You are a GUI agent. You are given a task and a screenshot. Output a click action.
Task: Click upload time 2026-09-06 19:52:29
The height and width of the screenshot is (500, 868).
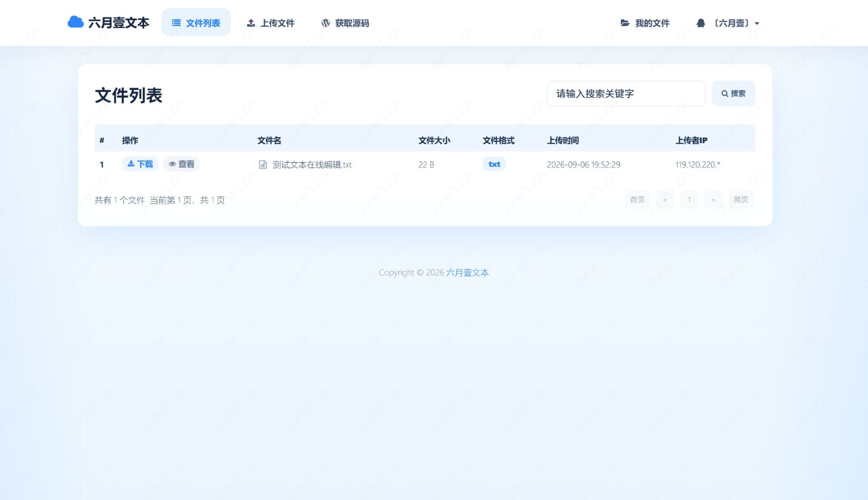(x=583, y=165)
